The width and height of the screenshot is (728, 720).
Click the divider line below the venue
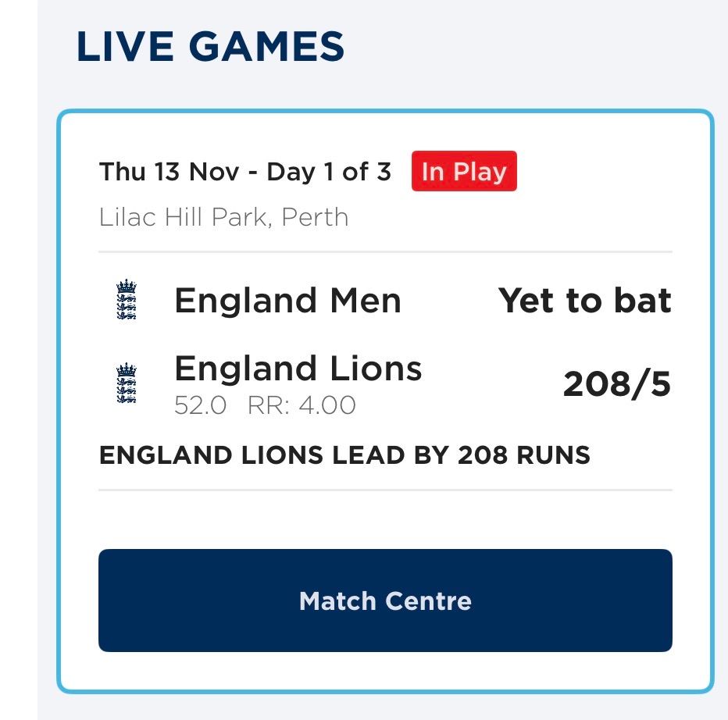click(x=385, y=252)
